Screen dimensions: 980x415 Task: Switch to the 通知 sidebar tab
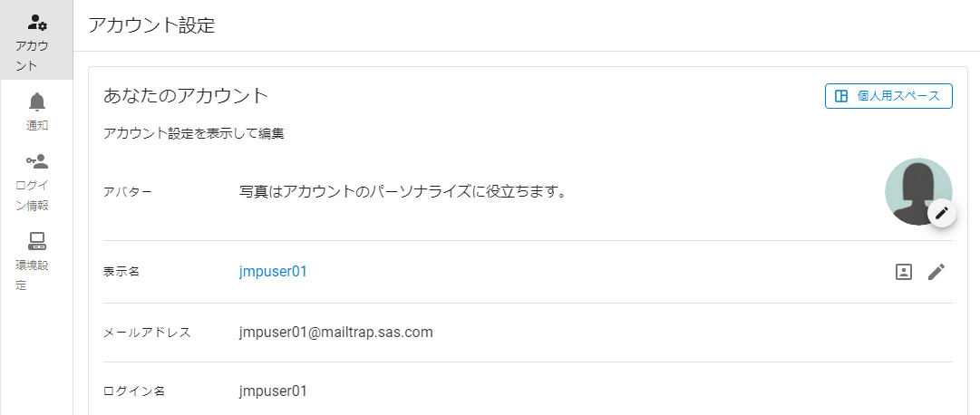point(37,125)
